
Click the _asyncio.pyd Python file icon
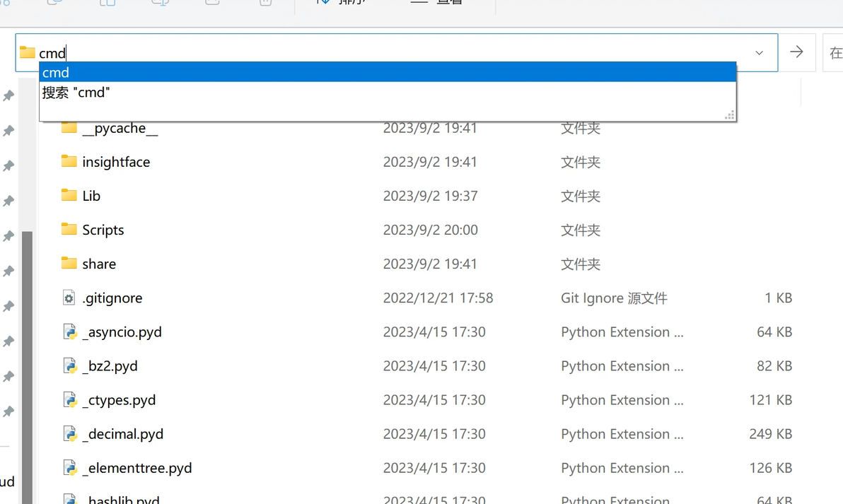[x=69, y=332]
